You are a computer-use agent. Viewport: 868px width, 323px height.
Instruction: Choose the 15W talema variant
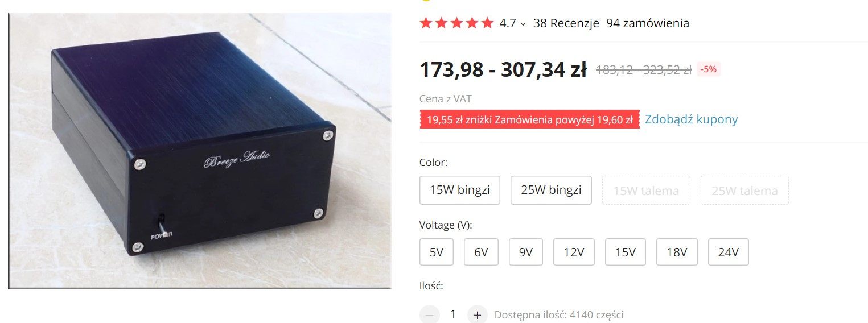tap(646, 191)
